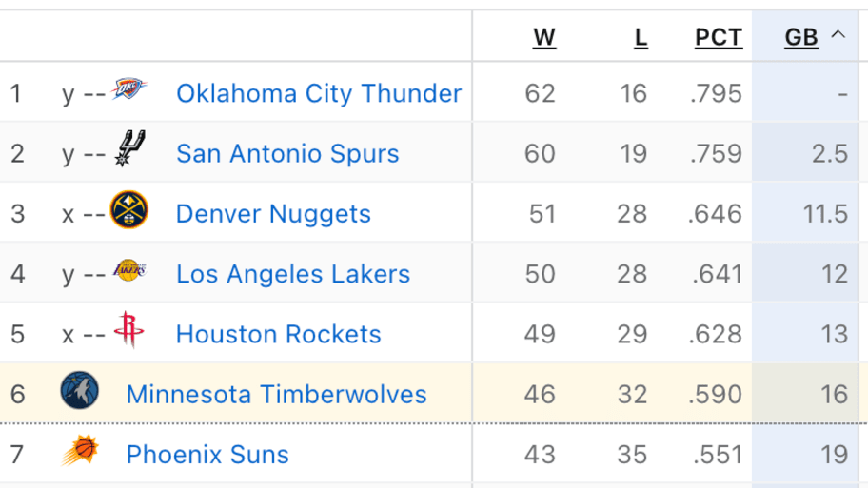
Task: Open Oklahoma City Thunder team page
Action: click(x=319, y=93)
